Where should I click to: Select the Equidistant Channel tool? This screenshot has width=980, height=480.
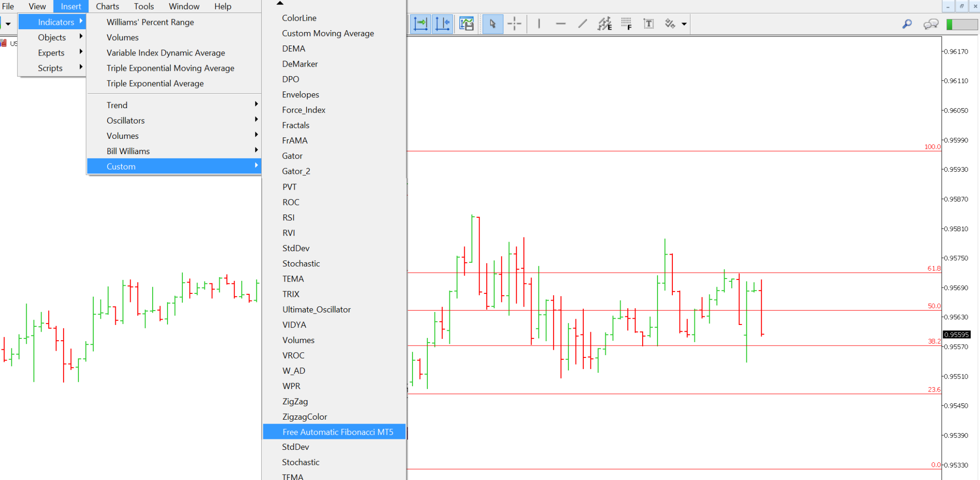[x=604, y=23]
